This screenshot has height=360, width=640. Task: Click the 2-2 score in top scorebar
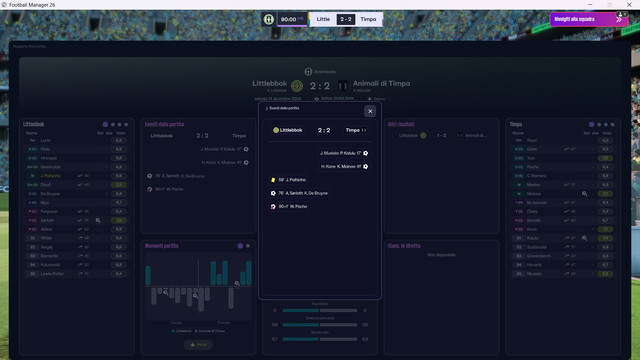[x=346, y=19]
